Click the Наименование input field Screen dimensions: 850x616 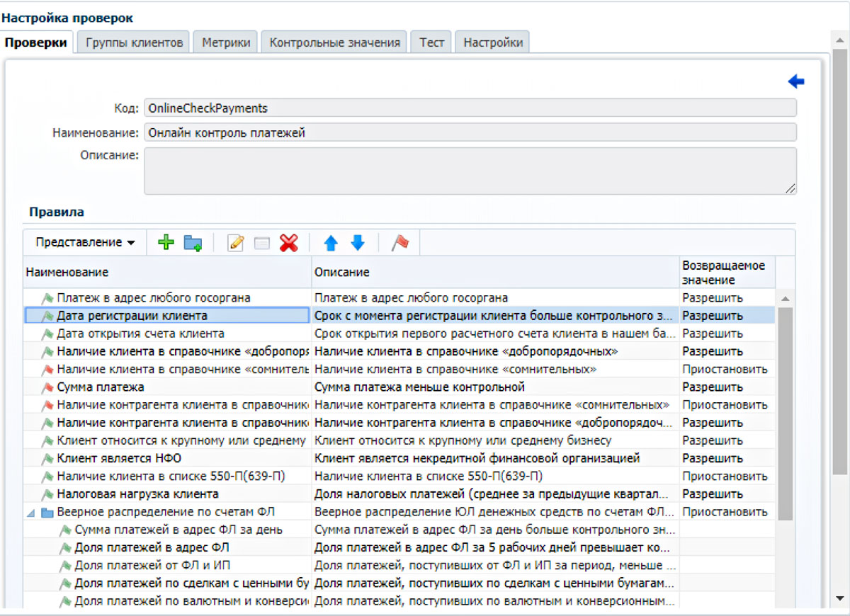470,132
